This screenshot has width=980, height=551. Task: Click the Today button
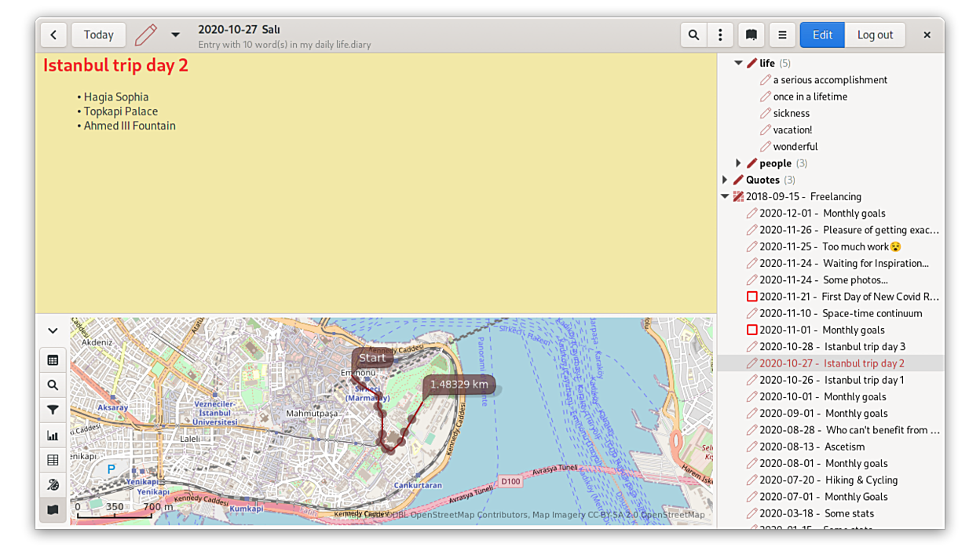[x=98, y=35]
